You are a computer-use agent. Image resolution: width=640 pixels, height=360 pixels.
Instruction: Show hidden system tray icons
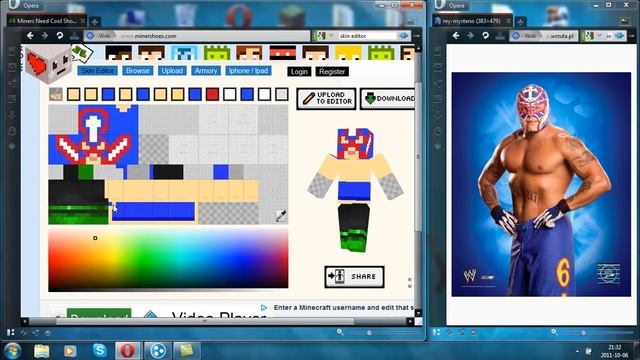tap(577, 351)
